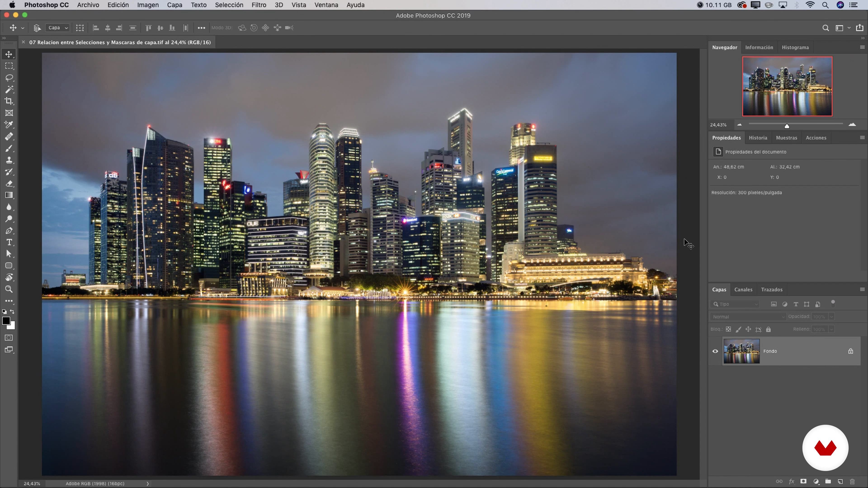Toggle Quick Mask mode

[x=9, y=338]
